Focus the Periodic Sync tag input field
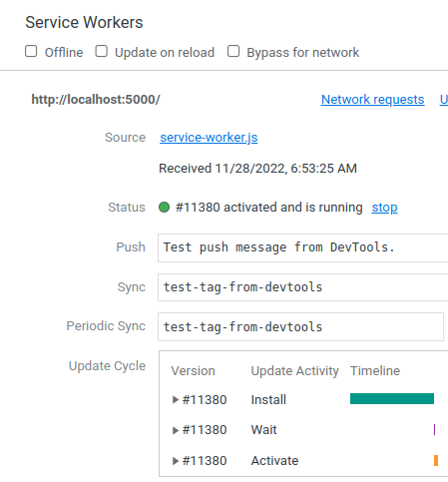Viewport: 448px width, 482px height. coord(300,326)
